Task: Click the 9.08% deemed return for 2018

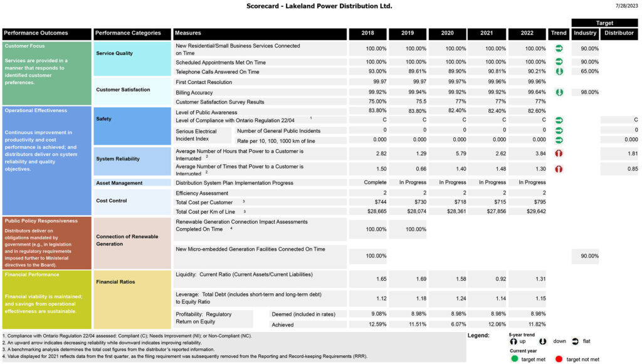Action: coord(379,314)
